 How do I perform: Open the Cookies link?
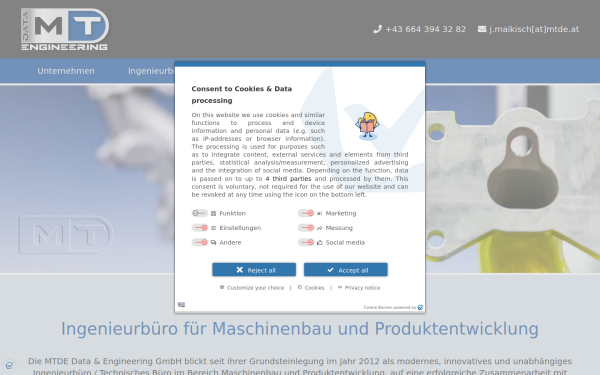311,288
